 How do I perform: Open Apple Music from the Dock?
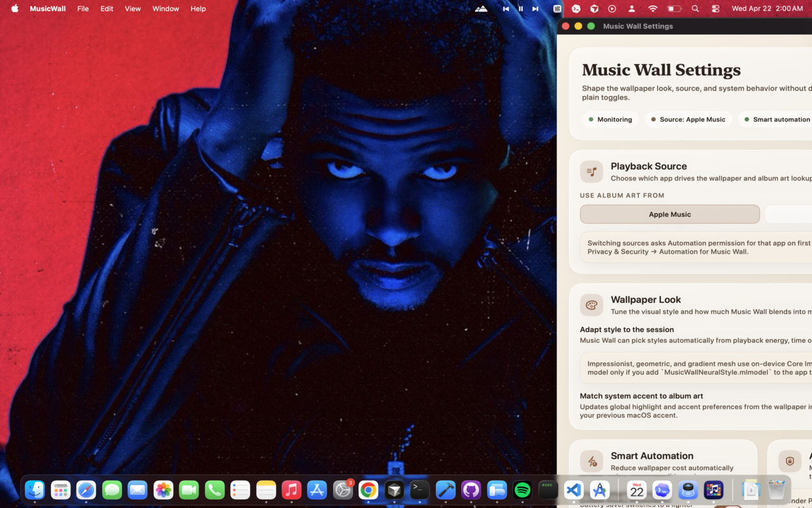291,490
